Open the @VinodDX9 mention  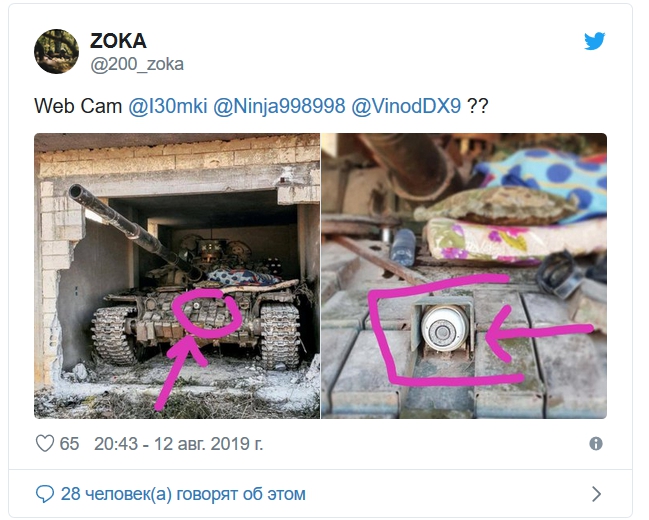click(x=406, y=106)
